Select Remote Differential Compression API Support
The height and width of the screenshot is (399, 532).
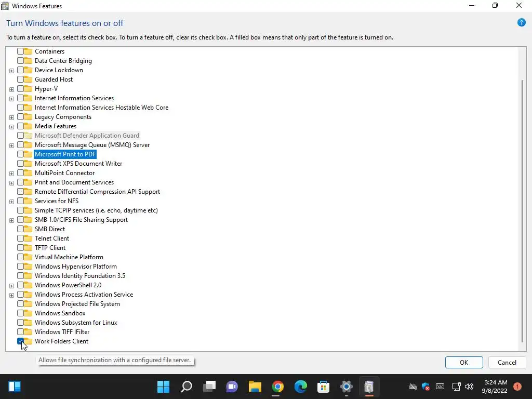pos(97,191)
